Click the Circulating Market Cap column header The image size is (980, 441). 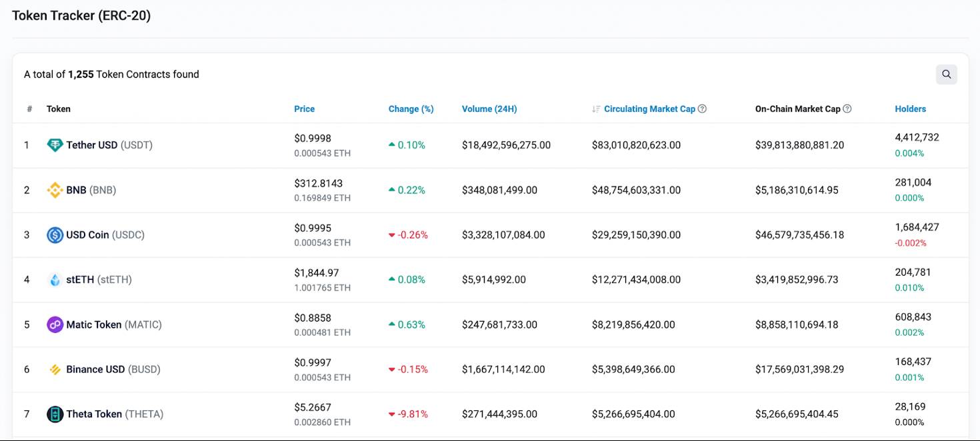coord(649,109)
